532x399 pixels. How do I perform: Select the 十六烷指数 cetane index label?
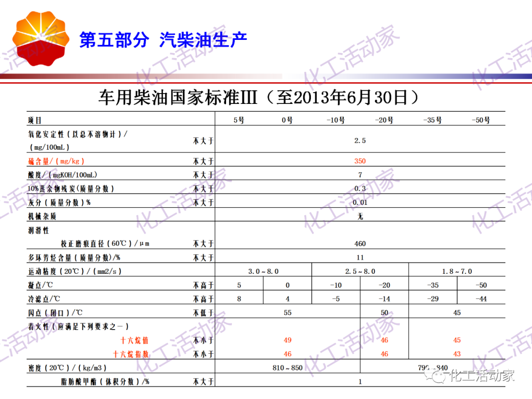131,354
